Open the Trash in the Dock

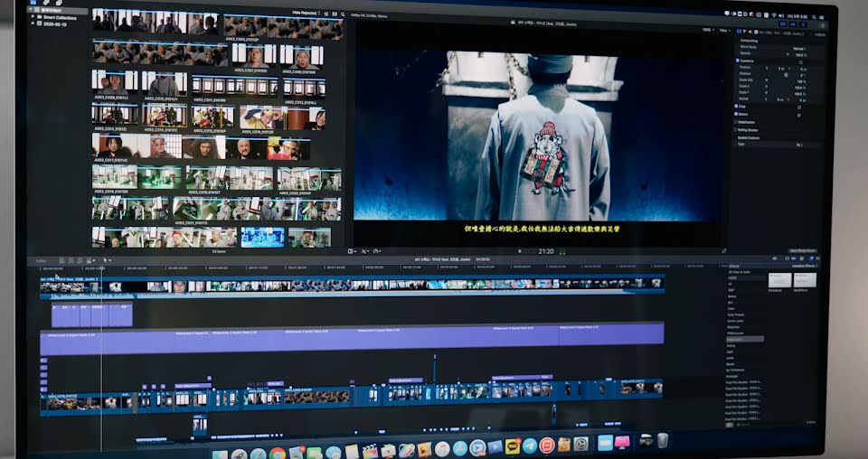tap(663, 440)
